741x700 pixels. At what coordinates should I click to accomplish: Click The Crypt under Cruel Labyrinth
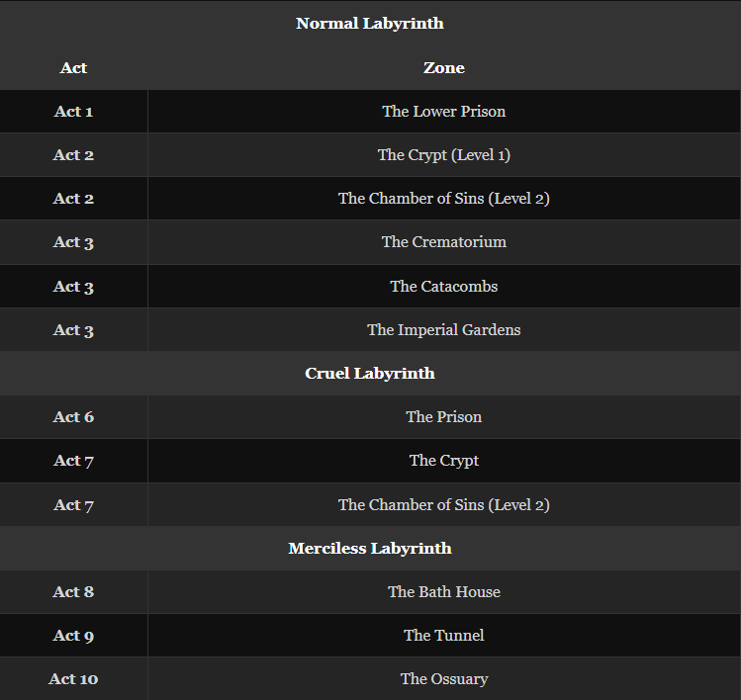pyautogui.click(x=443, y=460)
